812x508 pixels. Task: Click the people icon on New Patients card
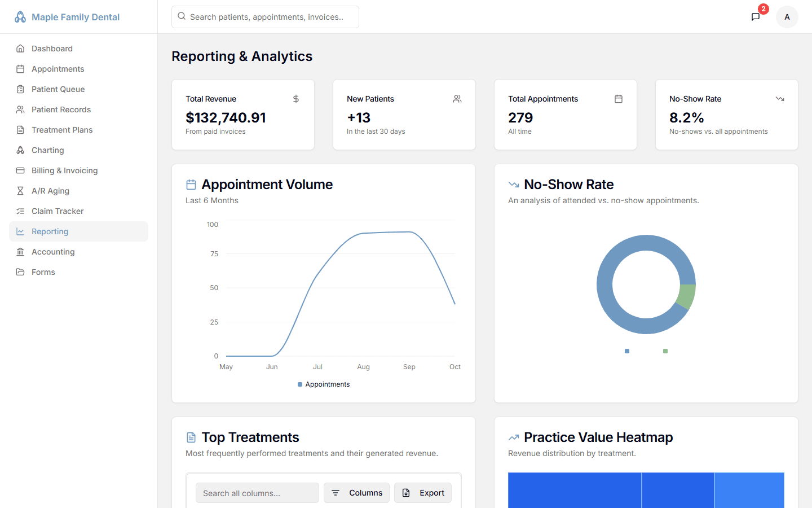(x=457, y=99)
